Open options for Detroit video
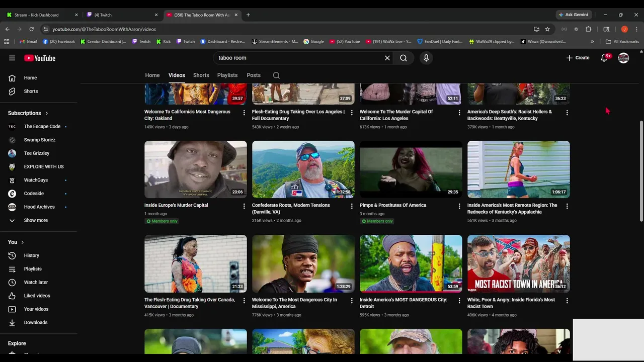This screenshot has height=362, width=644. tap(459, 301)
